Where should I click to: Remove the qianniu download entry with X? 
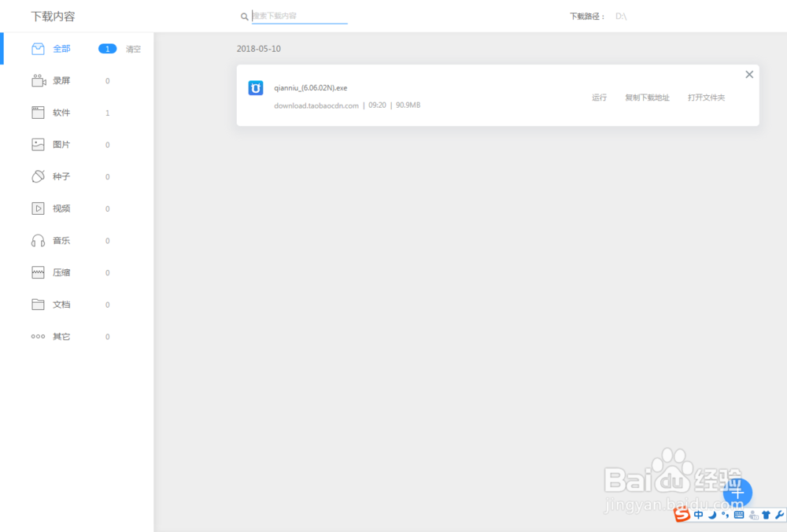[x=749, y=74]
